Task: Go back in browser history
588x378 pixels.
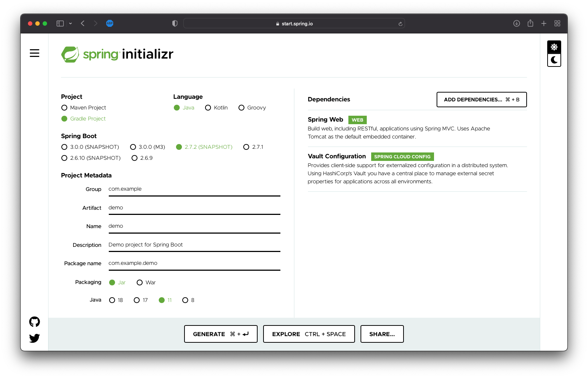Action: tap(83, 24)
